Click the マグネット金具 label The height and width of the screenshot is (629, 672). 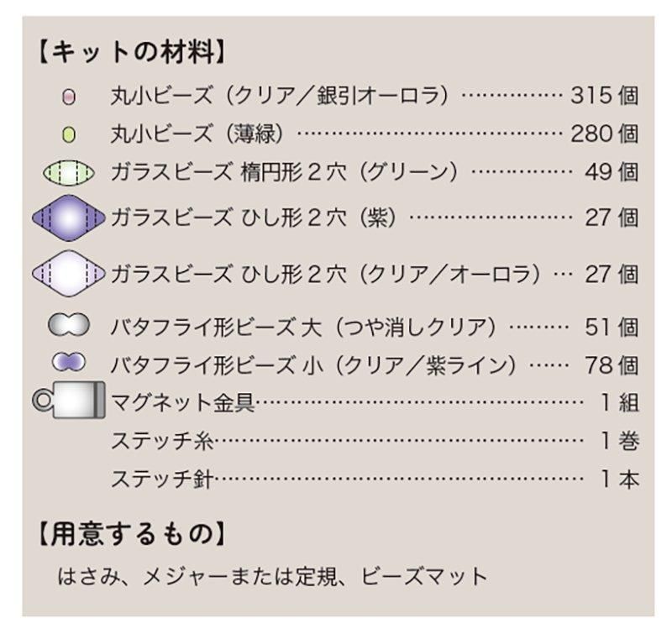tap(182, 402)
